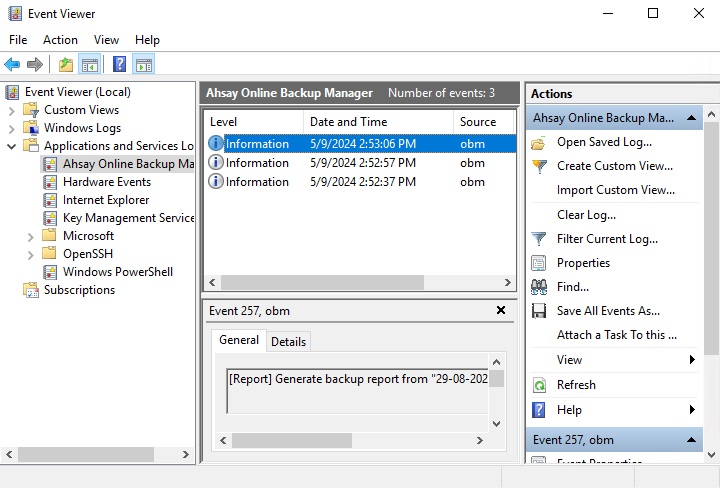Click the Custom Views folder icon
The width and height of the screenshot is (720, 488).
coord(31,110)
